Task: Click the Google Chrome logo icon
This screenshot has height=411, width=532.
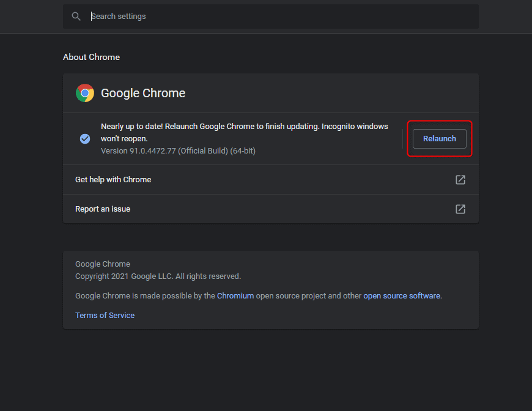Action: click(85, 93)
